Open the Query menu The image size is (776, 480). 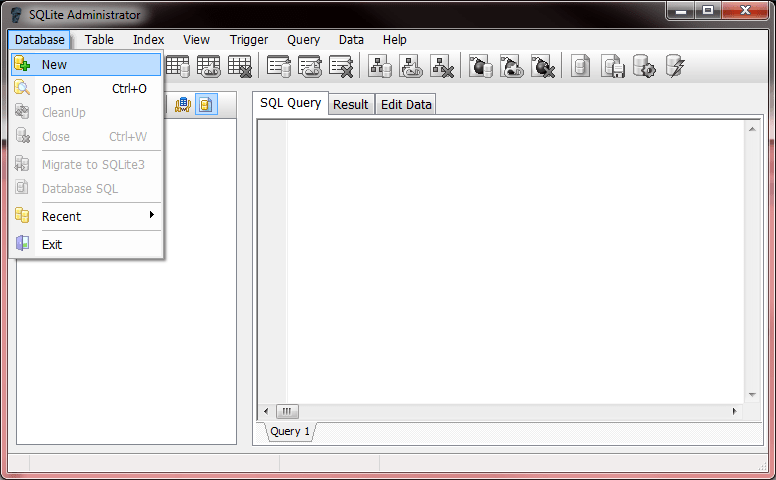303,40
